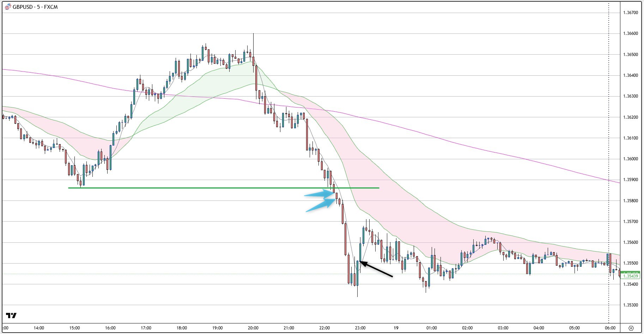Select the black arrow annotation
This screenshot has width=644, height=334.
tap(377, 270)
